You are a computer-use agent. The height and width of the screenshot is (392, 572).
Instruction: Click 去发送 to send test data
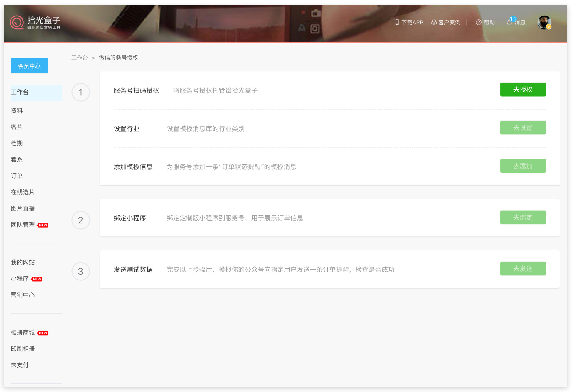click(523, 269)
